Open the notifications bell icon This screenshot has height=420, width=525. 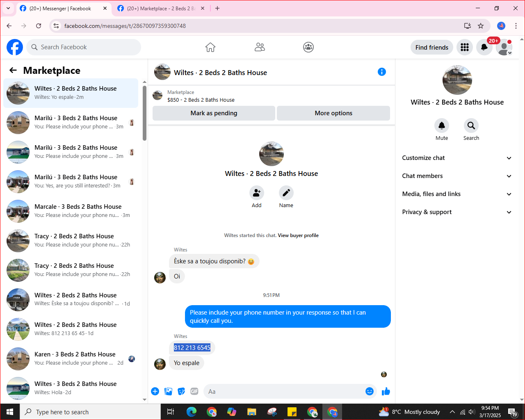point(484,47)
